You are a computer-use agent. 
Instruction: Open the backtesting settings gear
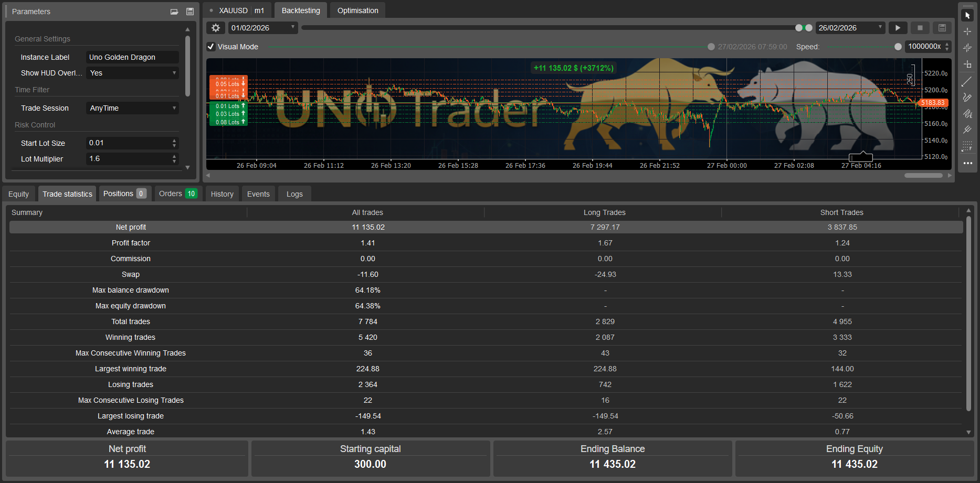point(215,27)
